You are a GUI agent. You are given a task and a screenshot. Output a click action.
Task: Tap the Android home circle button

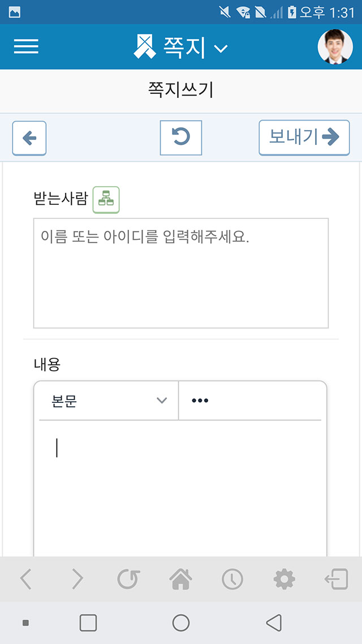coord(180,622)
